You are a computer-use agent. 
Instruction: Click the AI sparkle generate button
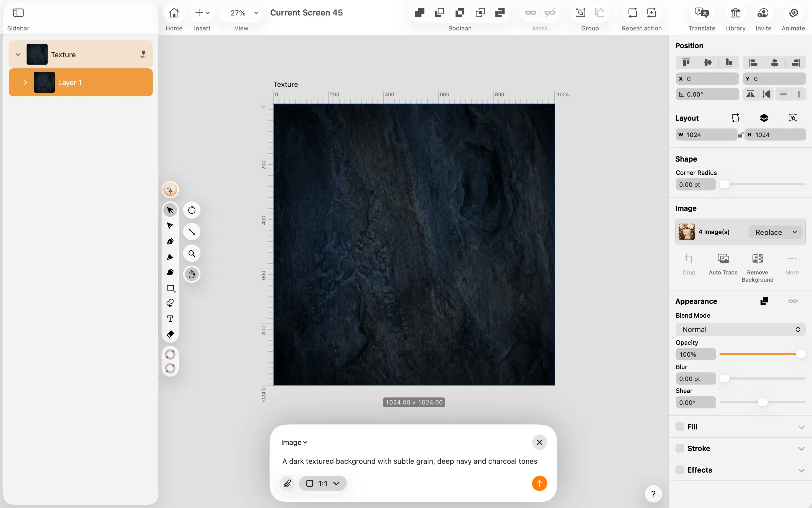tap(170, 190)
